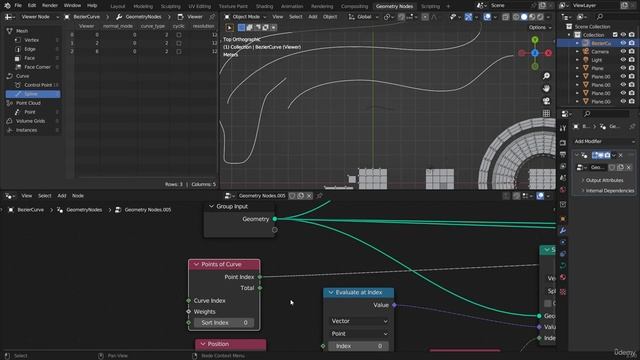Open the Options dropdown in viewport
The image size is (640, 360).
pos(540,27)
